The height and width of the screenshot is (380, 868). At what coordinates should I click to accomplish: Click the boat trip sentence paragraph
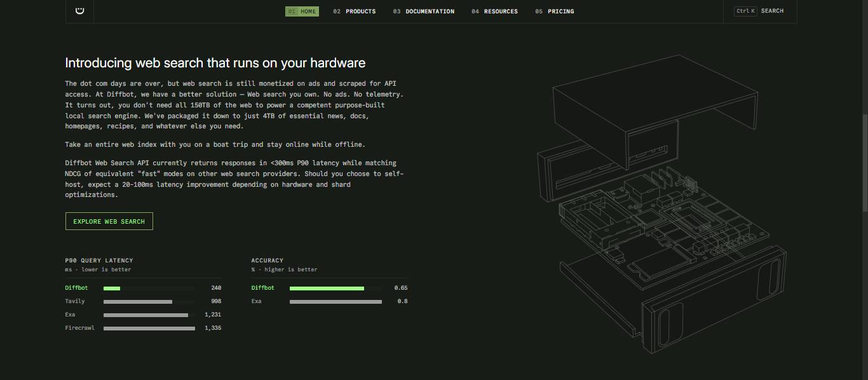click(x=215, y=144)
